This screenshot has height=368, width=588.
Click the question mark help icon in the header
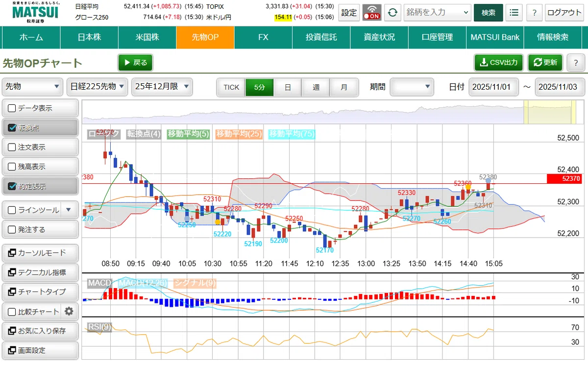click(535, 13)
